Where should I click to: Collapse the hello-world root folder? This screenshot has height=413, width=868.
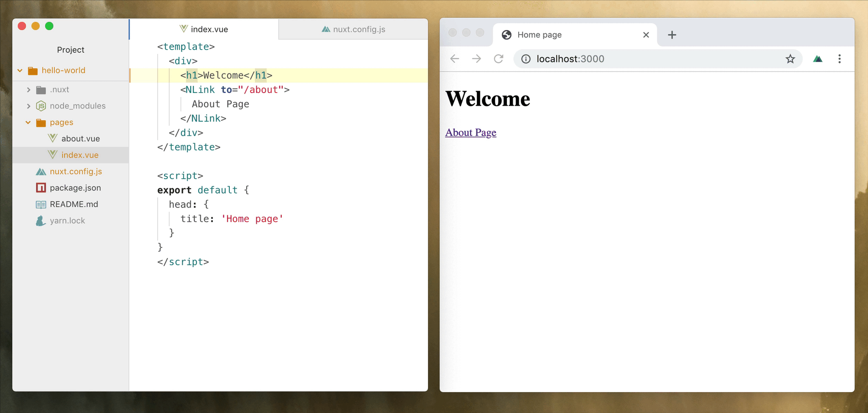pos(20,71)
